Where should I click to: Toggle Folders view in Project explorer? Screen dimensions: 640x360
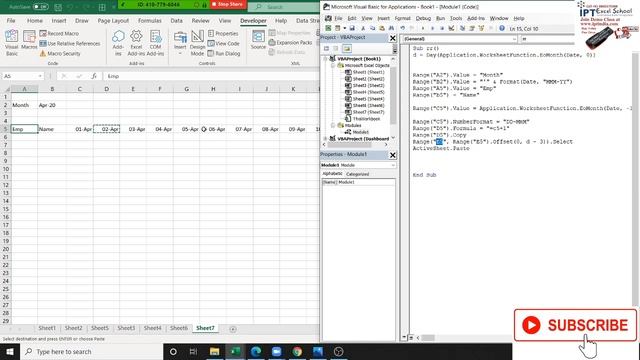click(347, 49)
